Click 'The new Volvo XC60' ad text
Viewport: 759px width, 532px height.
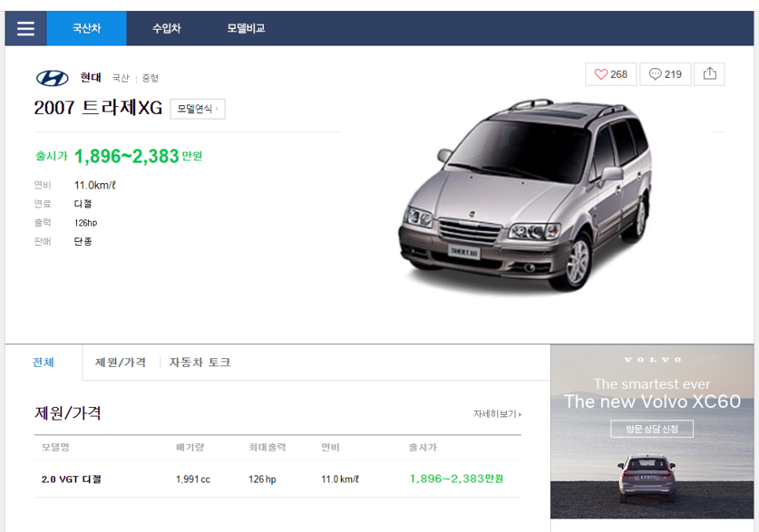point(652,402)
